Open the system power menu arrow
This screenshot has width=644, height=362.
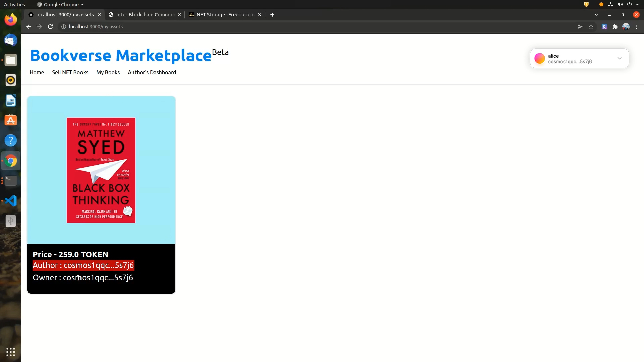click(x=637, y=5)
